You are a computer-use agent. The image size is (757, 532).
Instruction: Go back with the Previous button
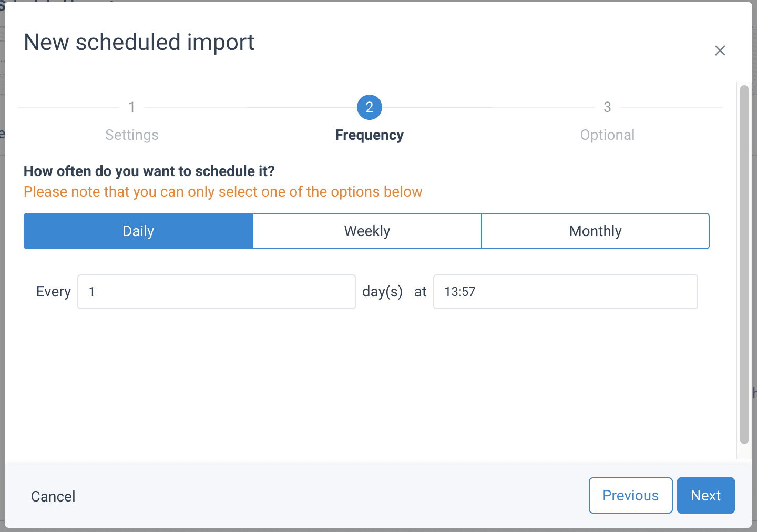point(630,495)
